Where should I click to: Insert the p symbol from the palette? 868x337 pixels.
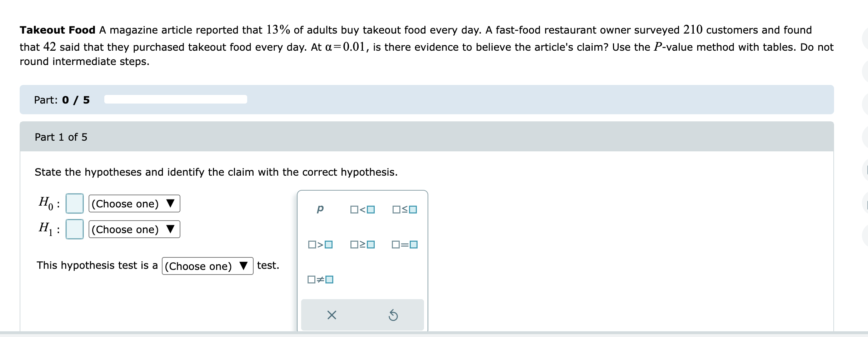point(320,210)
